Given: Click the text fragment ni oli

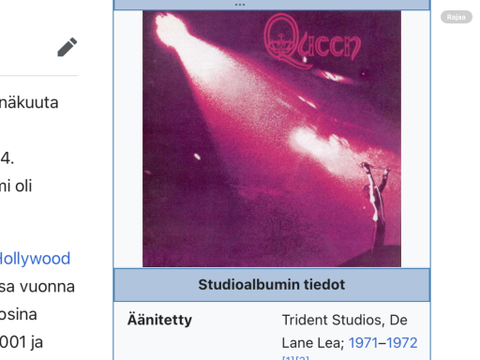Looking at the screenshot, I should click(16, 186).
